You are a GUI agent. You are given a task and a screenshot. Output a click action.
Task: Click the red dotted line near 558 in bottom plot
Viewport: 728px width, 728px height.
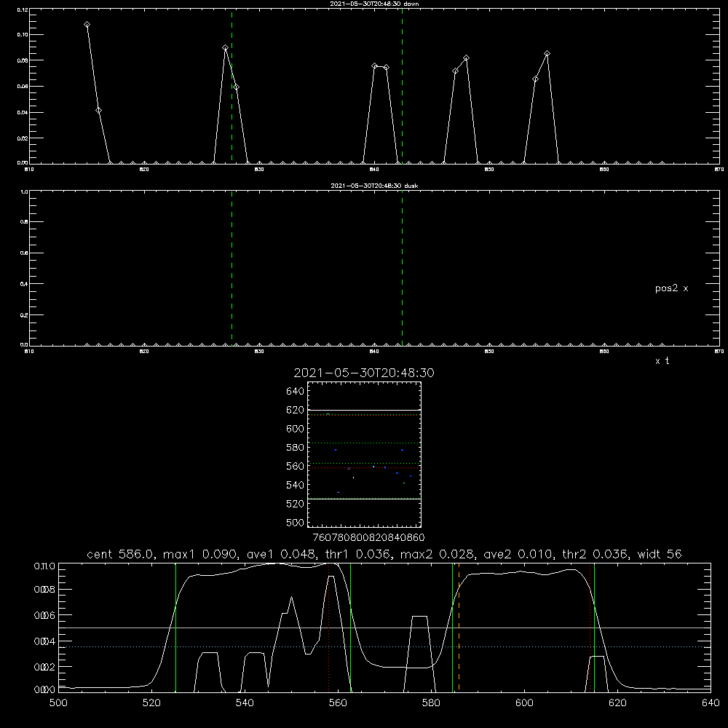(x=329, y=627)
